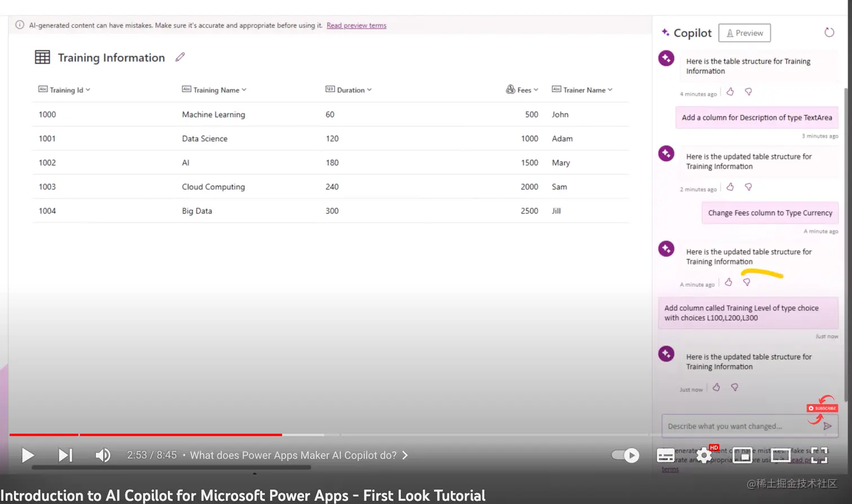This screenshot has width=852, height=504.
Task: Click the Copilot avatar beside the latest reply
Action: 667,354
